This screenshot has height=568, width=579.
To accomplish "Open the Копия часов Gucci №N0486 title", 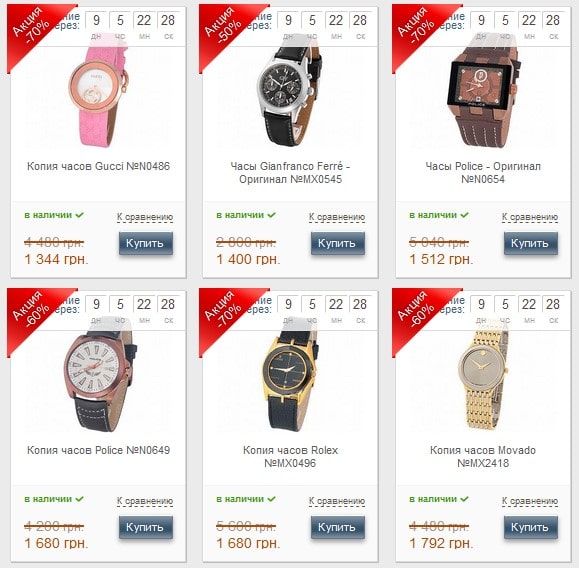I will [x=99, y=166].
